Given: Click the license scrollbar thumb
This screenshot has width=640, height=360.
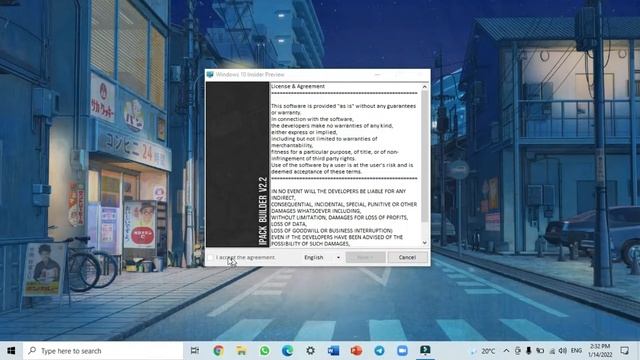Looking at the screenshot, I should tap(424, 156).
